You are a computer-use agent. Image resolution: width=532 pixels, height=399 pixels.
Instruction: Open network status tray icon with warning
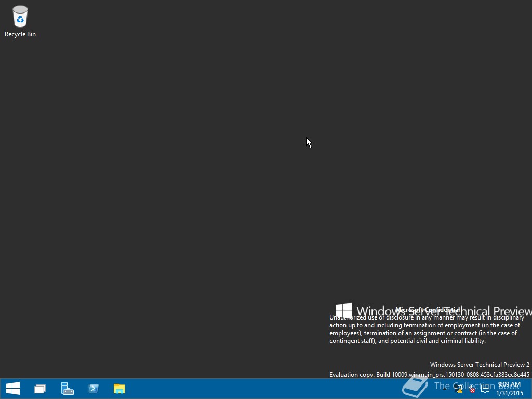458,389
